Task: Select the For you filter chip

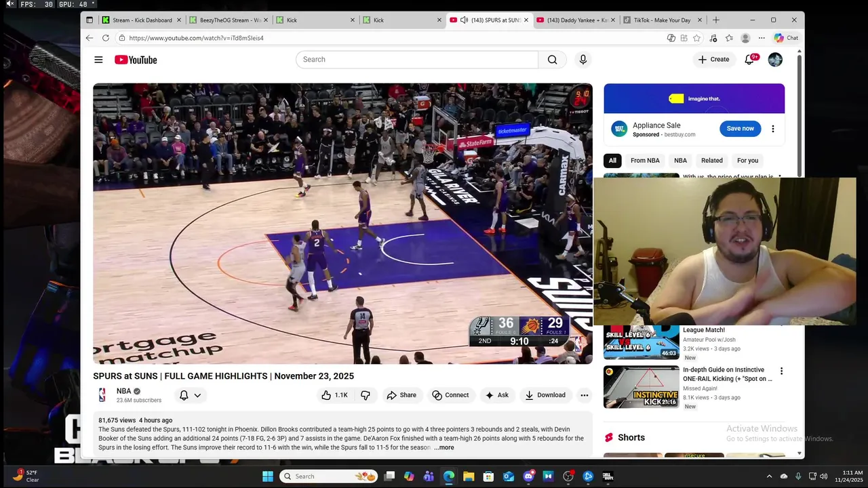Action: pos(747,161)
